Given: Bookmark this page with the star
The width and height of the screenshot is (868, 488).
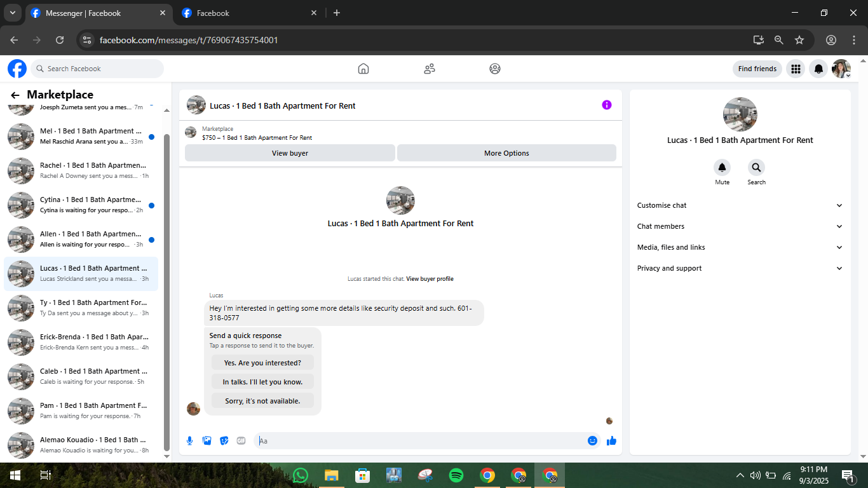Looking at the screenshot, I should tap(799, 40).
